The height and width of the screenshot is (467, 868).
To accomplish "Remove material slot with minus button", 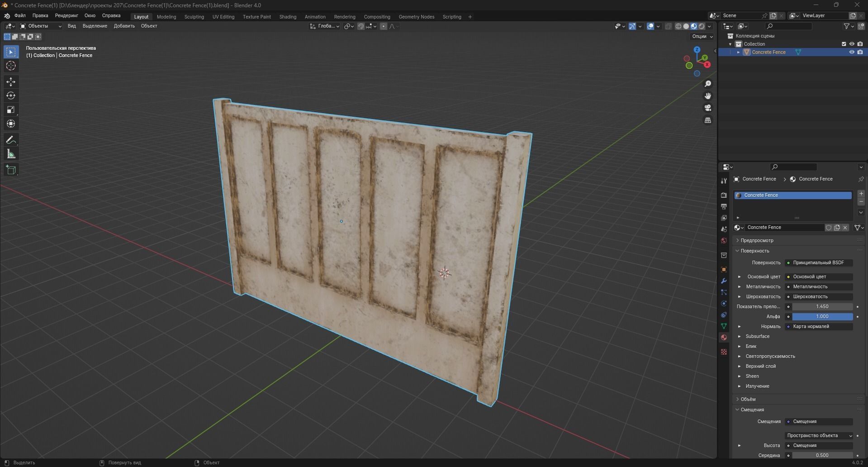I will pyautogui.click(x=861, y=202).
